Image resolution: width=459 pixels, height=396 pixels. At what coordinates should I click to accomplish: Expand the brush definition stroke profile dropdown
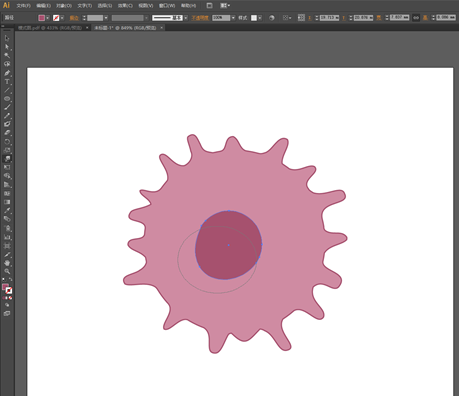[186, 18]
